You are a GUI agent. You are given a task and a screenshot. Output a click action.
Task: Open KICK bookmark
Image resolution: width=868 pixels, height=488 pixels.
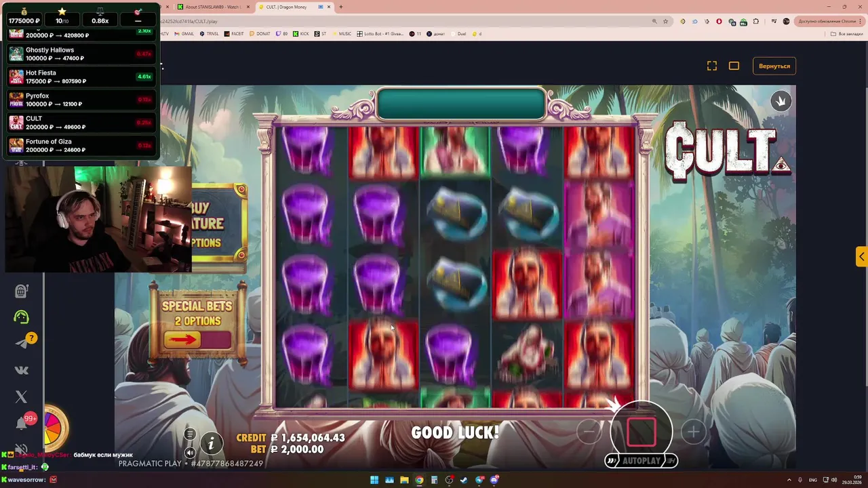click(x=300, y=34)
